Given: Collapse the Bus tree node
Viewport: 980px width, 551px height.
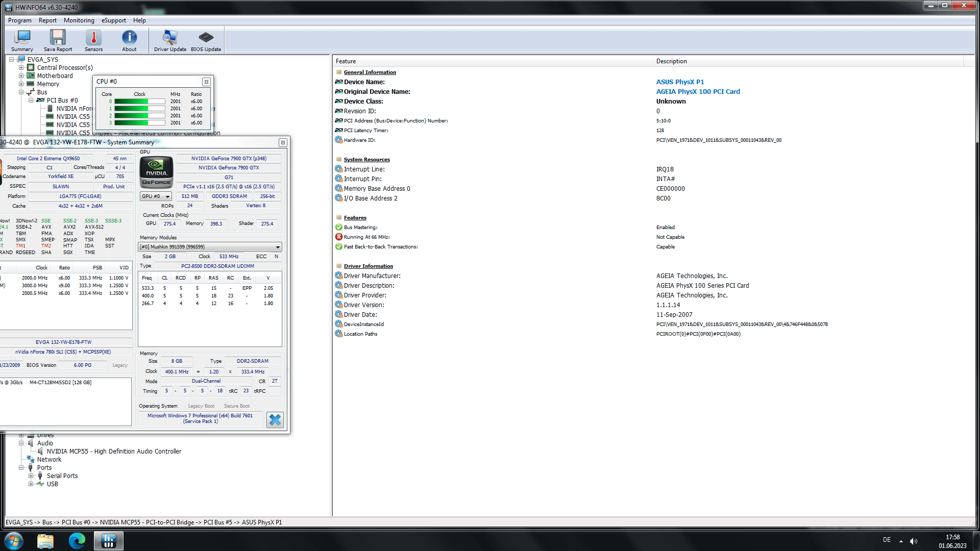Looking at the screenshot, I should pyautogui.click(x=21, y=92).
